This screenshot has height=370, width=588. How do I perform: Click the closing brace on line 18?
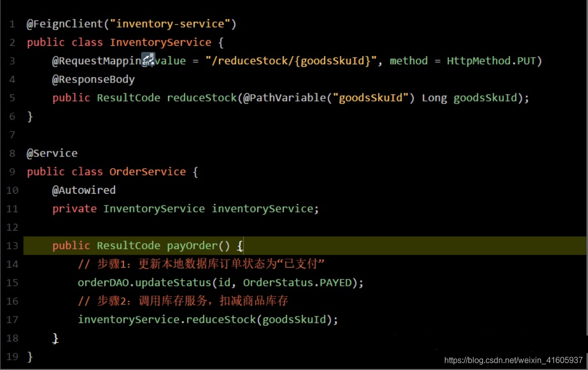click(x=55, y=338)
